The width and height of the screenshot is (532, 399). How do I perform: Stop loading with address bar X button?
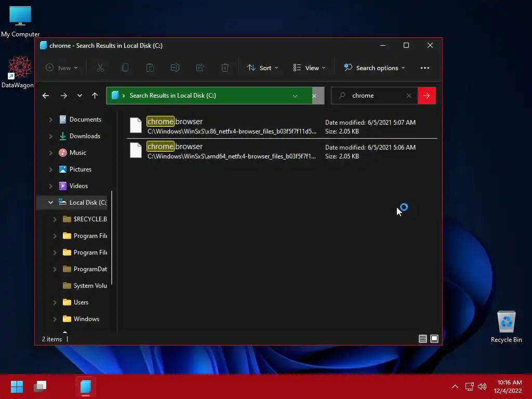click(314, 96)
